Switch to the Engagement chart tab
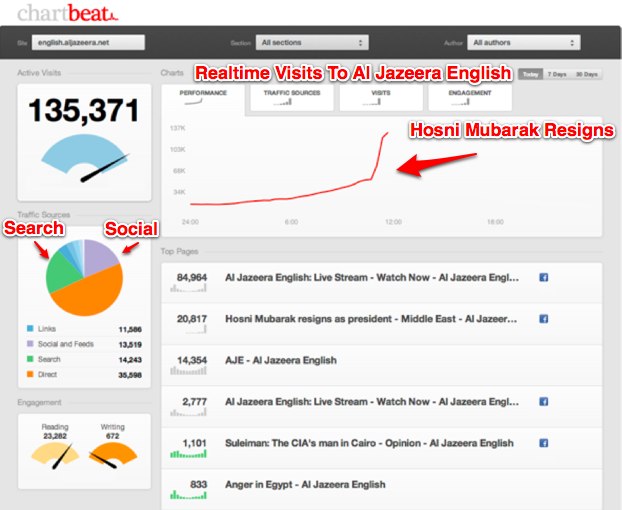Screen dimensions: 622x510 pos(469,96)
